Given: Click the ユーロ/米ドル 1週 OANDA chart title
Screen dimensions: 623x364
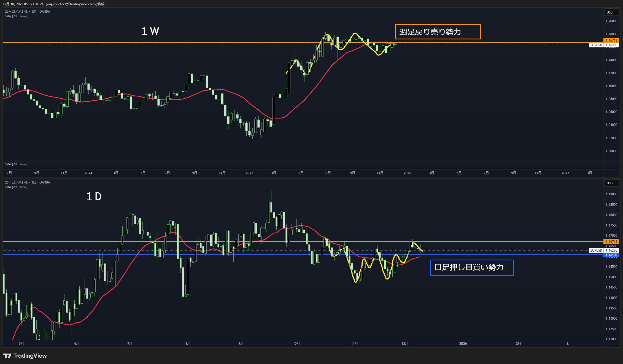Looking at the screenshot, I should tap(27, 12).
